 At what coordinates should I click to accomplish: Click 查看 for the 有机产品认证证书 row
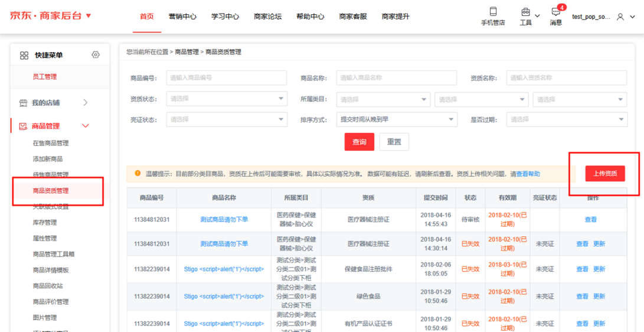583,323
